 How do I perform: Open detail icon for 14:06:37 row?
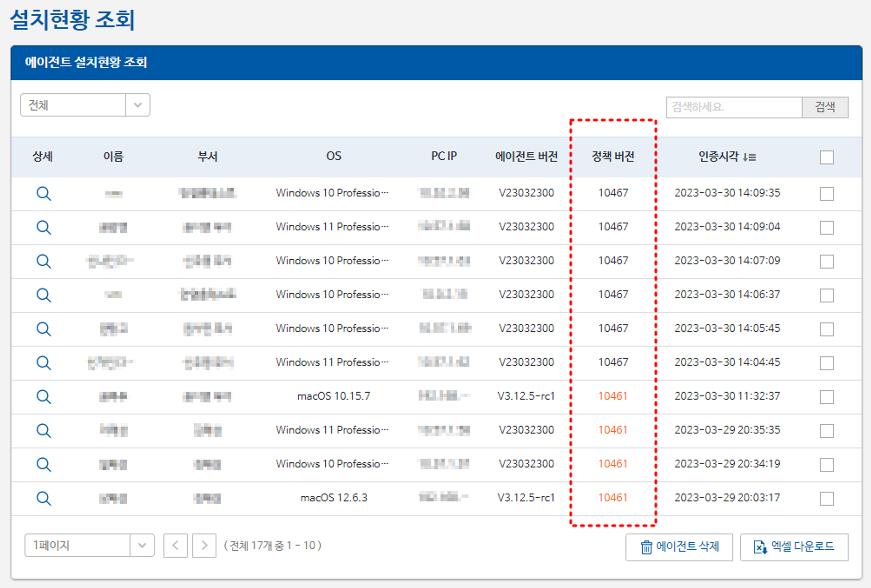44,295
